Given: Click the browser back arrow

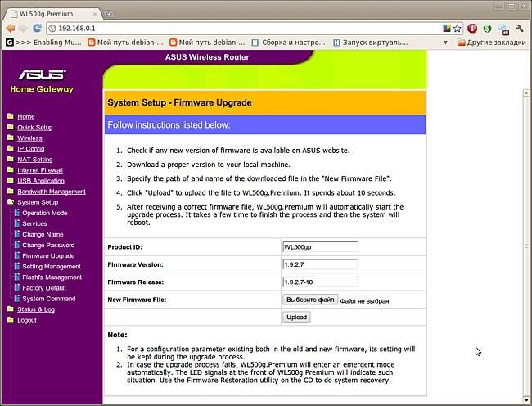Looking at the screenshot, I should coord(8,28).
